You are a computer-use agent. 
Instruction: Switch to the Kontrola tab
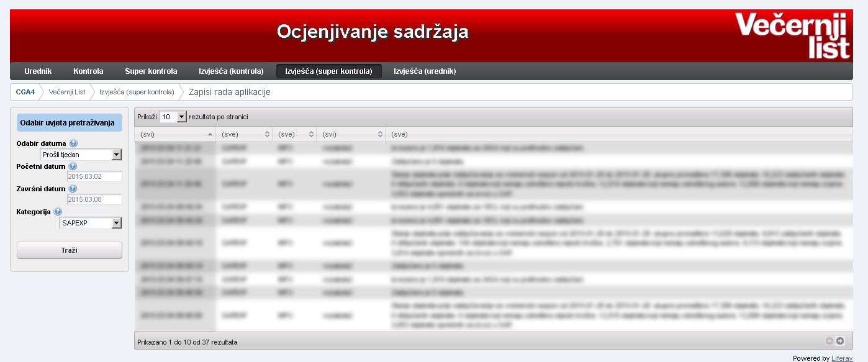[x=88, y=71]
